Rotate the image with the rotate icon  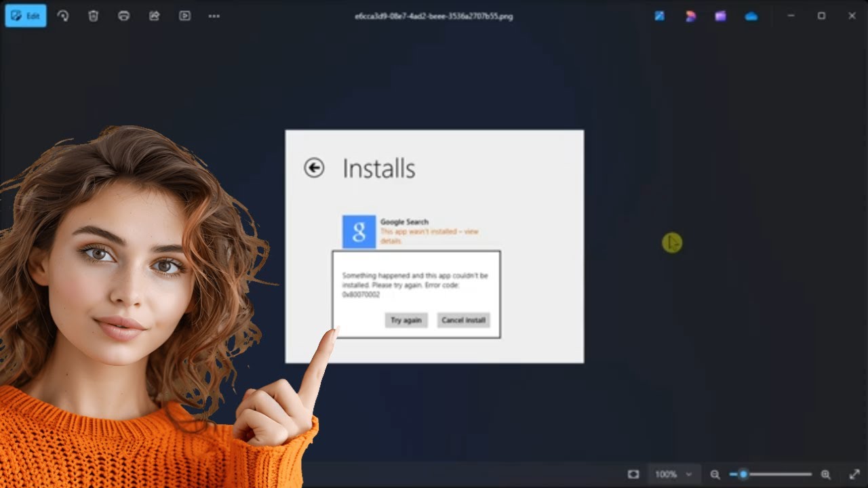click(x=63, y=16)
